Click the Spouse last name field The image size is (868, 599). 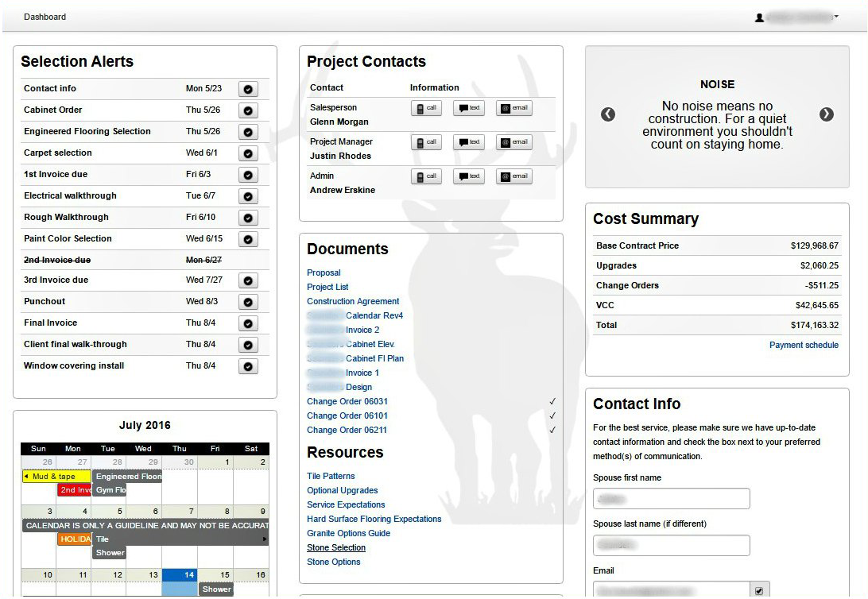[x=672, y=545]
